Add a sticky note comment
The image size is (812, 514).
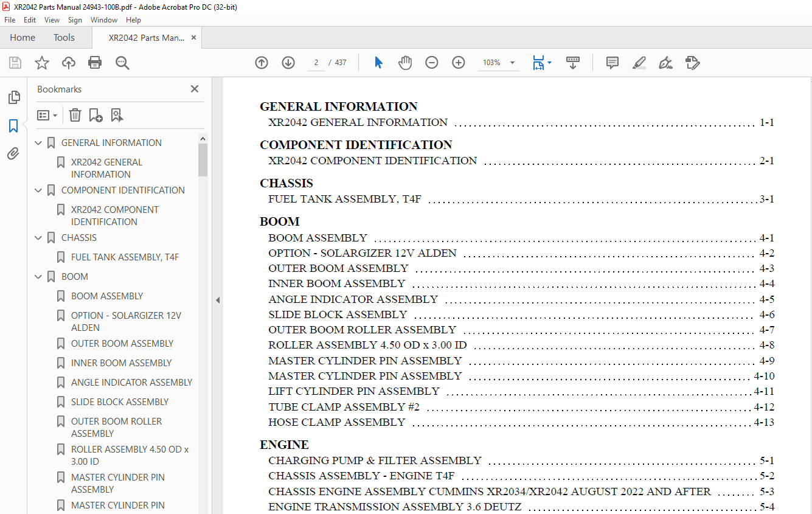pyautogui.click(x=612, y=63)
